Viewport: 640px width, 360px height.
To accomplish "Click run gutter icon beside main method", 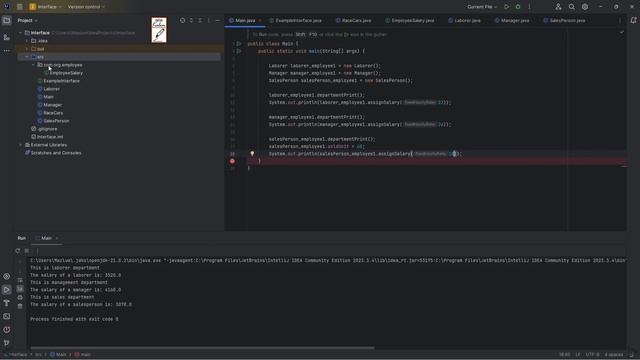I will pyautogui.click(x=239, y=51).
